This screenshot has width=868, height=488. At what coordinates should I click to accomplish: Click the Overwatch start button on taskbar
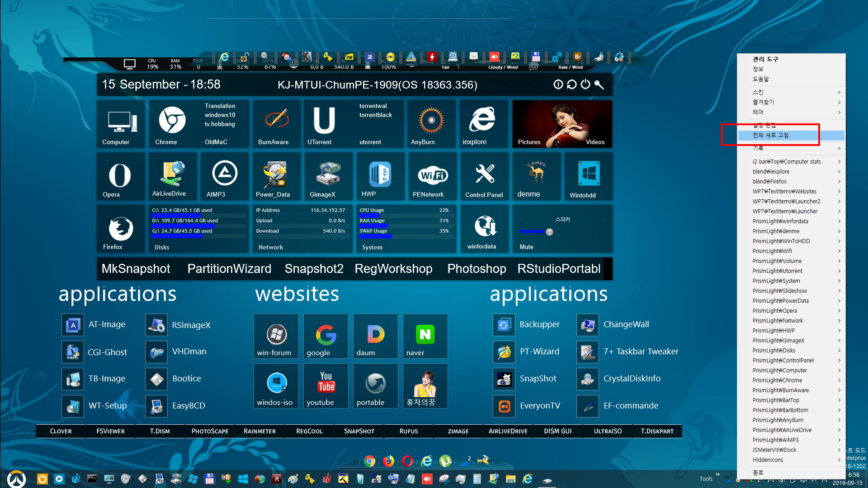coord(16,479)
